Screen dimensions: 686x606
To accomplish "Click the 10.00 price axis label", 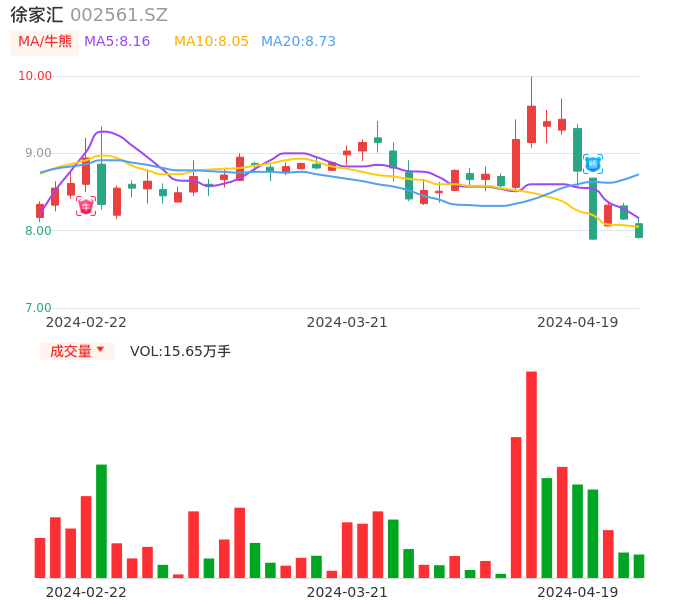I will pyautogui.click(x=36, y=76).
